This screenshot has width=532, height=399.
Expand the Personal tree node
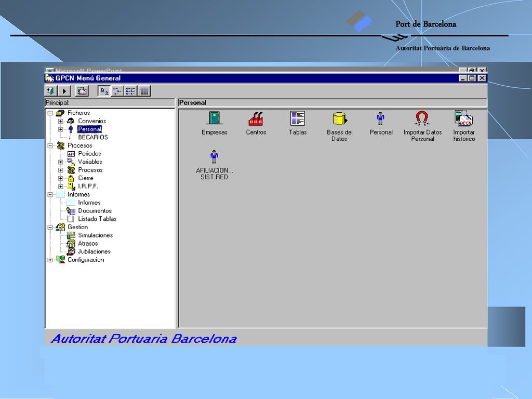pos(61,129)
